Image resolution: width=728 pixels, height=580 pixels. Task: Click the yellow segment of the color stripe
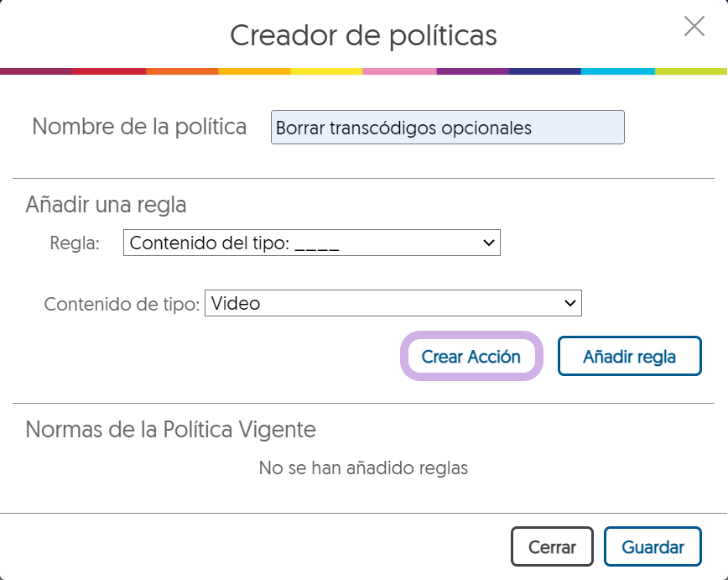[x=327, y=71]
